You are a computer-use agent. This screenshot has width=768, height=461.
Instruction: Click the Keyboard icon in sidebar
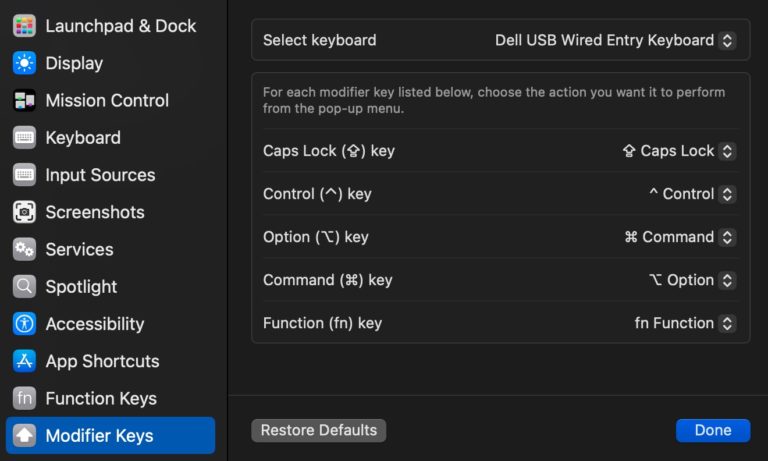coord(24,138)
